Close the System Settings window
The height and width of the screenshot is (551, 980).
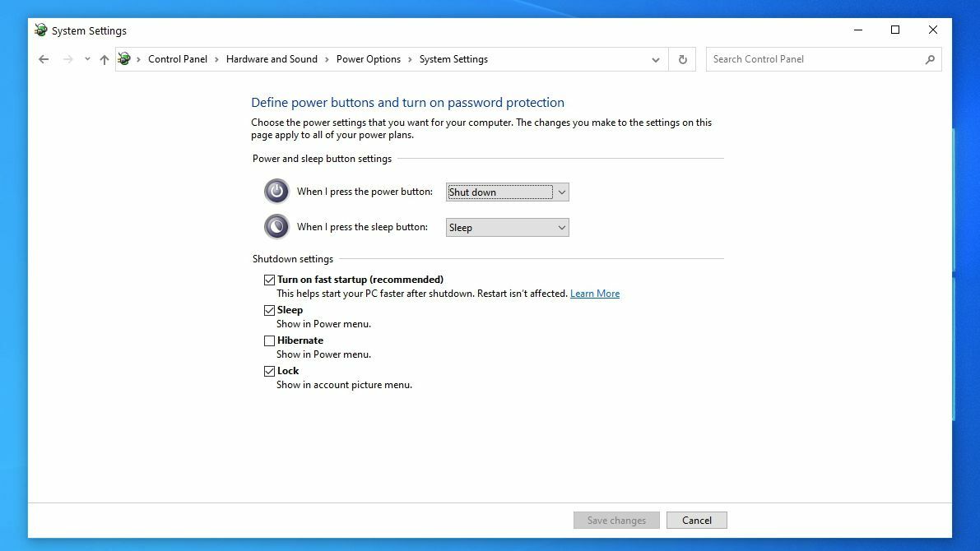pyautogui.click(x=932, y=30)
